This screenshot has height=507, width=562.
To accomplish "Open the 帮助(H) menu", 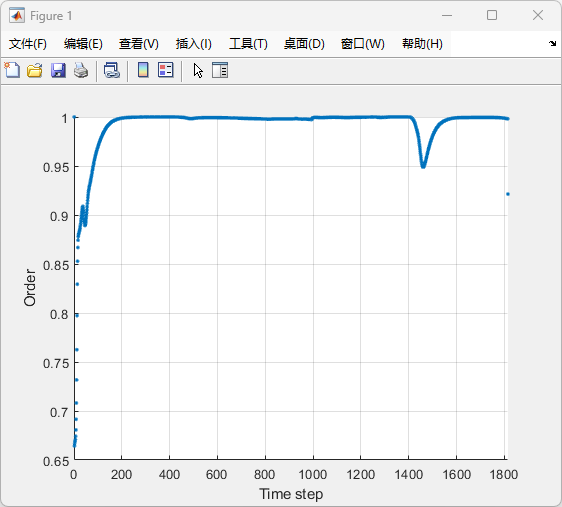I will click(422, 44).
